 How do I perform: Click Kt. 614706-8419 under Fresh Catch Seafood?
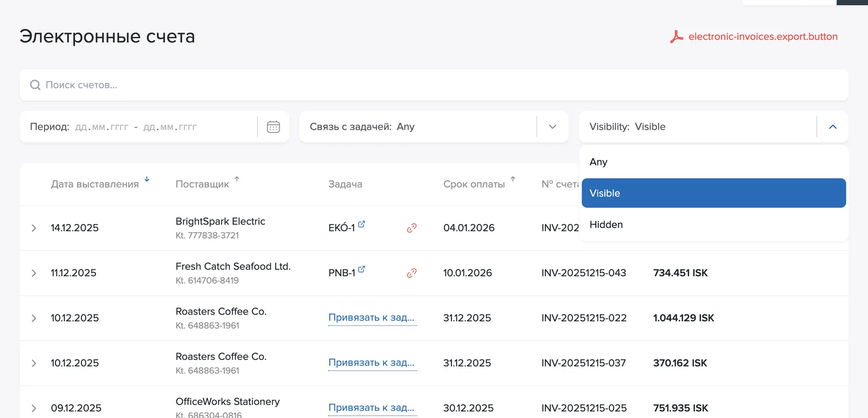tap(207, 281)
